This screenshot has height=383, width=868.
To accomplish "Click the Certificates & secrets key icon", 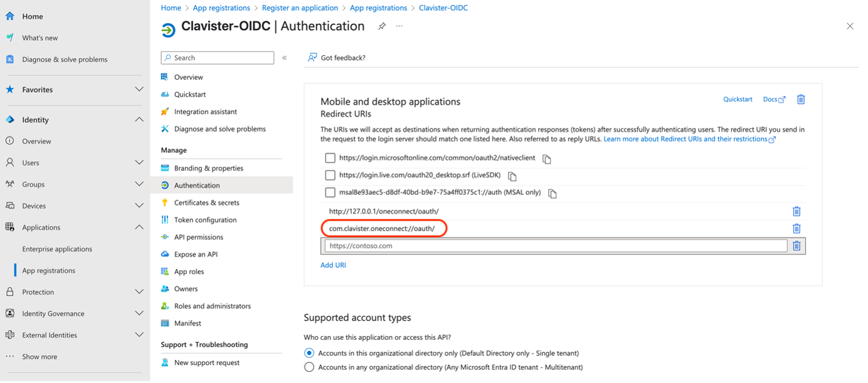I will click(165, 202).
